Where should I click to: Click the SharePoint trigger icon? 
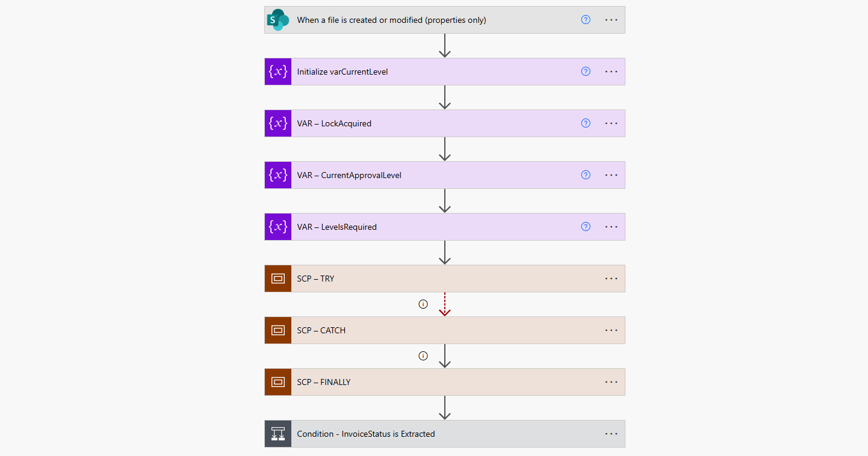point(278,20)
